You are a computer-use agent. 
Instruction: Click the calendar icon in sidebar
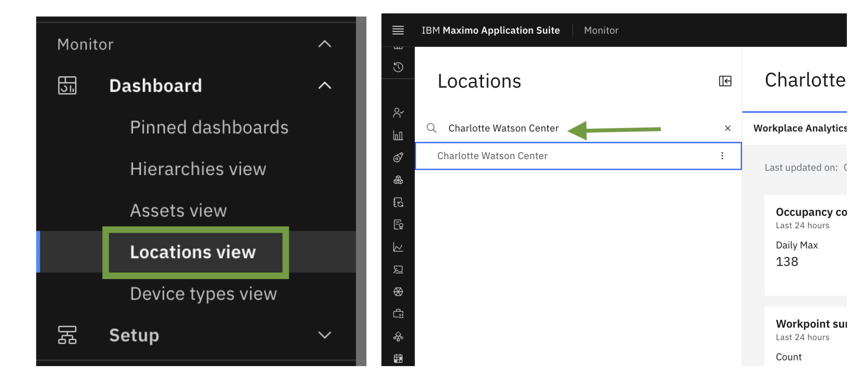point(398,358)
